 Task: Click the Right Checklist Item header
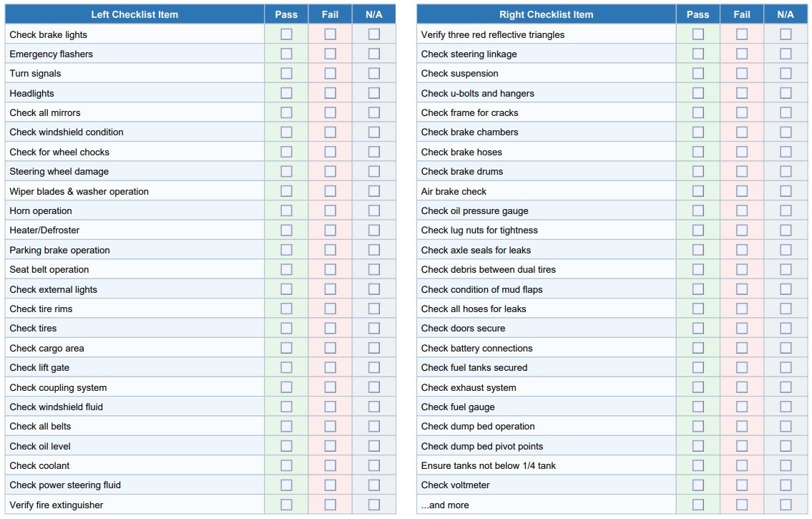click(544, 14)
